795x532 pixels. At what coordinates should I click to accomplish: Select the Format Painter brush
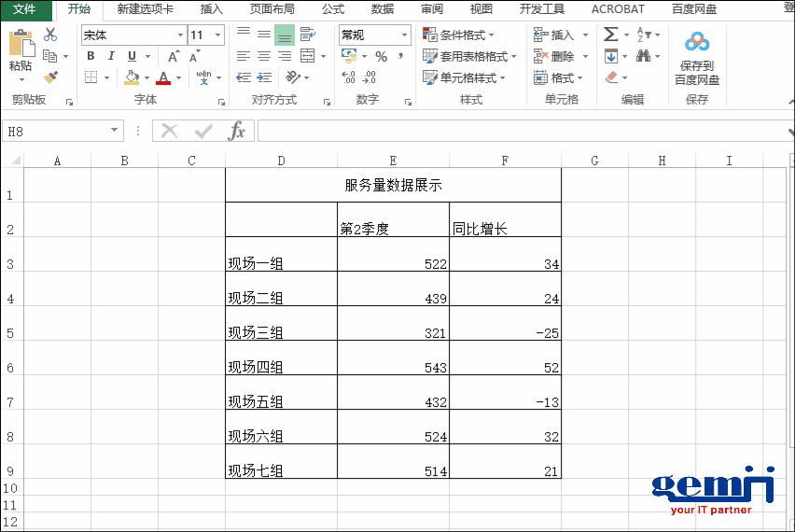[50, 77]
